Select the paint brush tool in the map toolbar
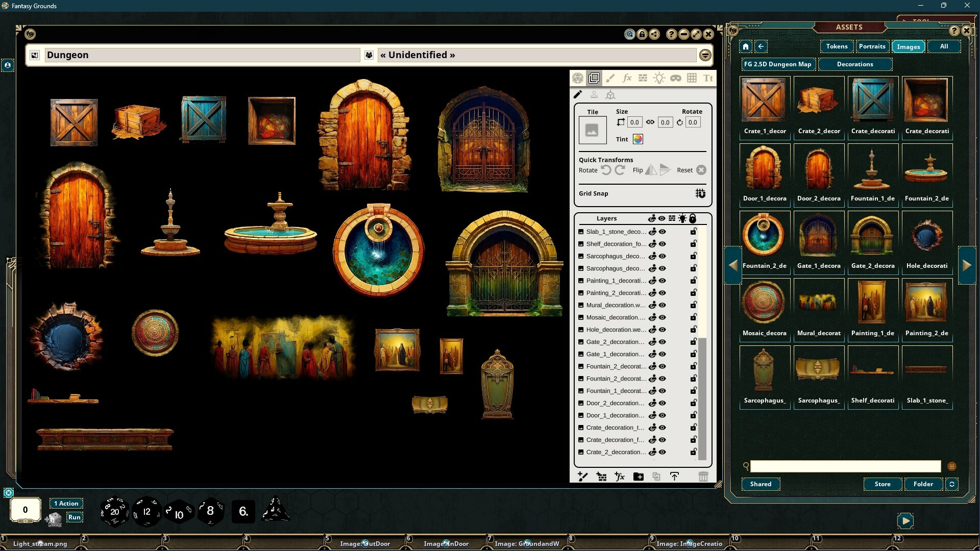 point(610,78)
